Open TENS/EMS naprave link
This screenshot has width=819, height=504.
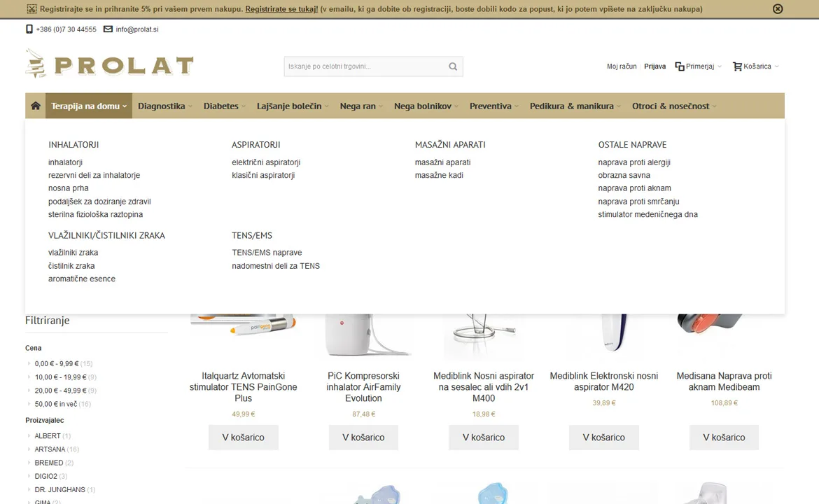tap(267, 253)
